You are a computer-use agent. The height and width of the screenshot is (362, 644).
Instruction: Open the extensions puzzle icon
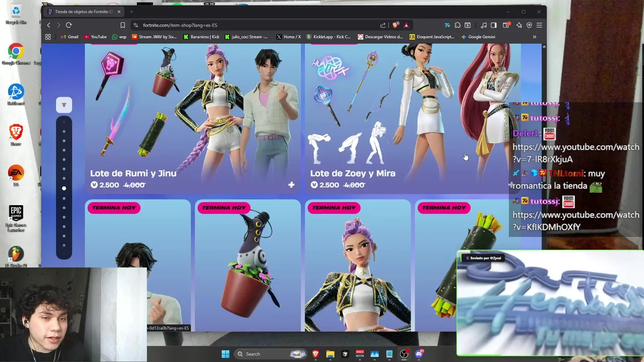point(457,25)
